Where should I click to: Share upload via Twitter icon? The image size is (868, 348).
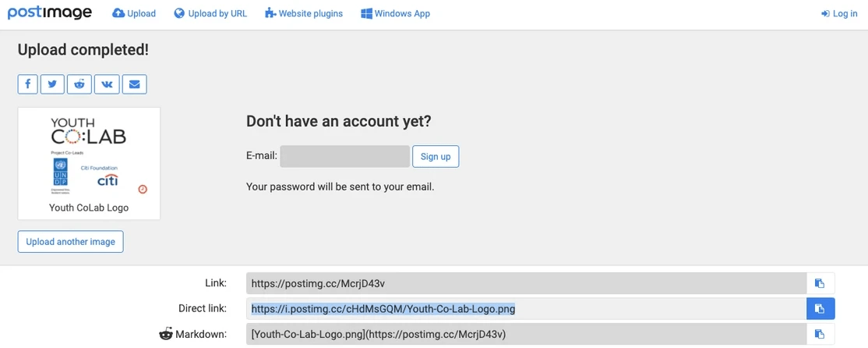coord(52,84)
